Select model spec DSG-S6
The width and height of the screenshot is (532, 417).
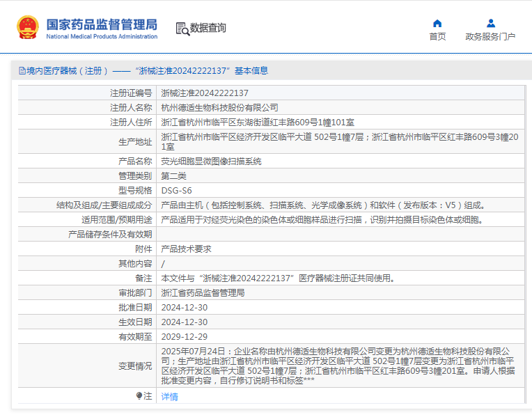(176, 190)
